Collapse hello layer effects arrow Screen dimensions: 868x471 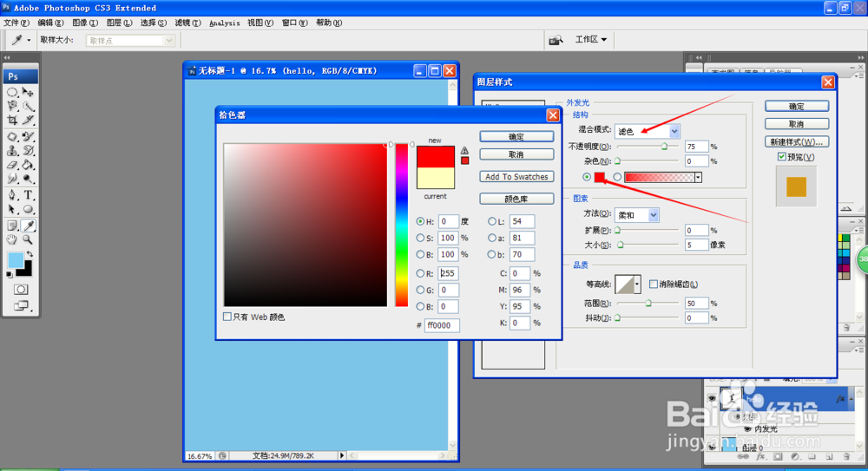coord(852,398)
